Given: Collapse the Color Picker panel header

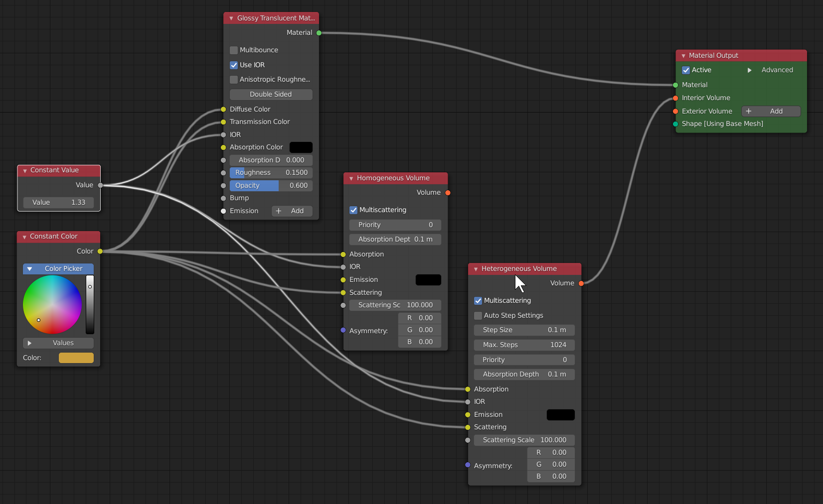Looking at the screenshot, I should coord(30,269).
